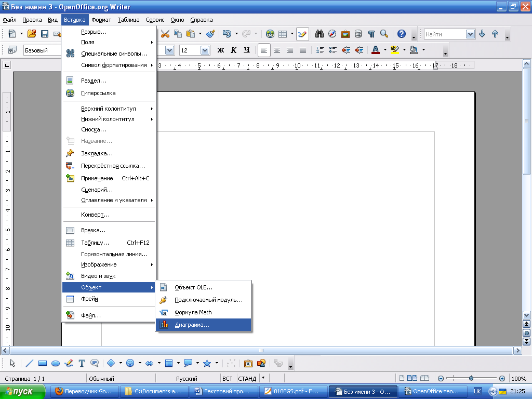The image size is (532, 399).
Task: Click the Paste clipboard icon
Action: pos(191,34)
